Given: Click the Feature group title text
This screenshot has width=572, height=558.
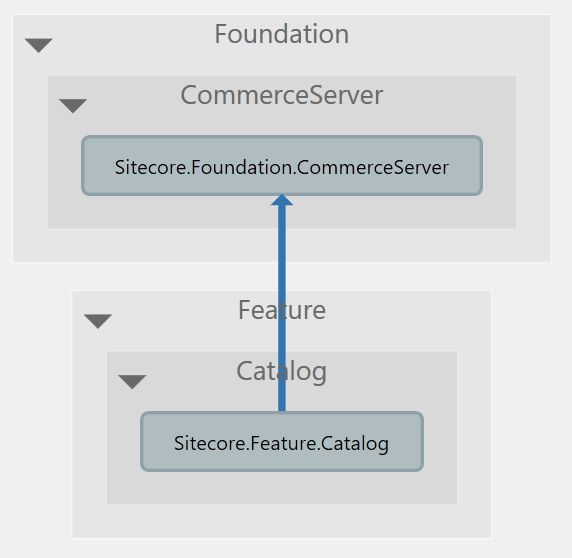Looking at the screenshot, I should (x=282, y=310).
